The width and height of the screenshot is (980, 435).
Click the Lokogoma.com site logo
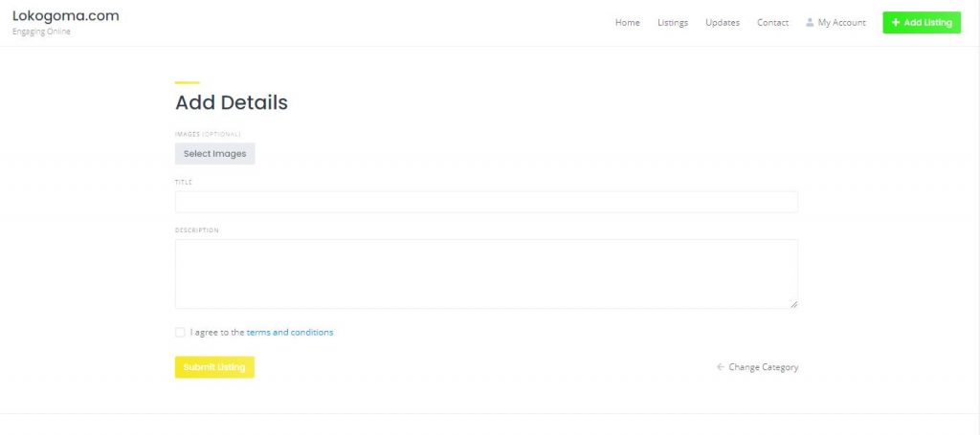65,15
